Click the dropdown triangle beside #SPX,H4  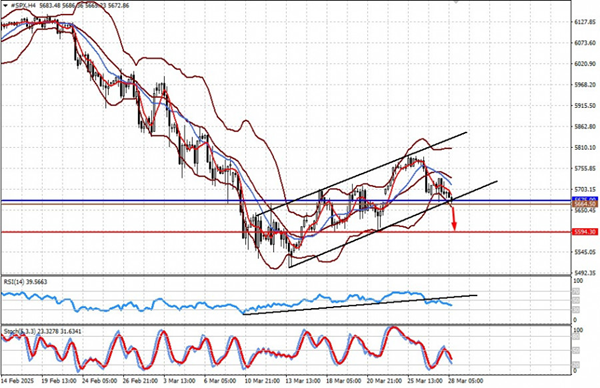4,6
